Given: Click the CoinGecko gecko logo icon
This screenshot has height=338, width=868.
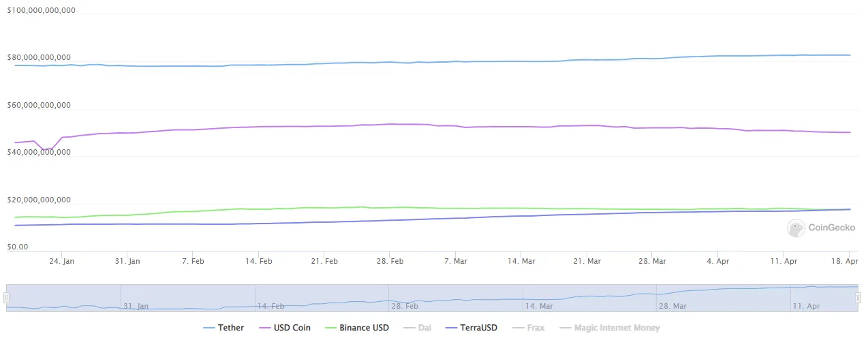Looking at the screenshot, I should [796, 228].
